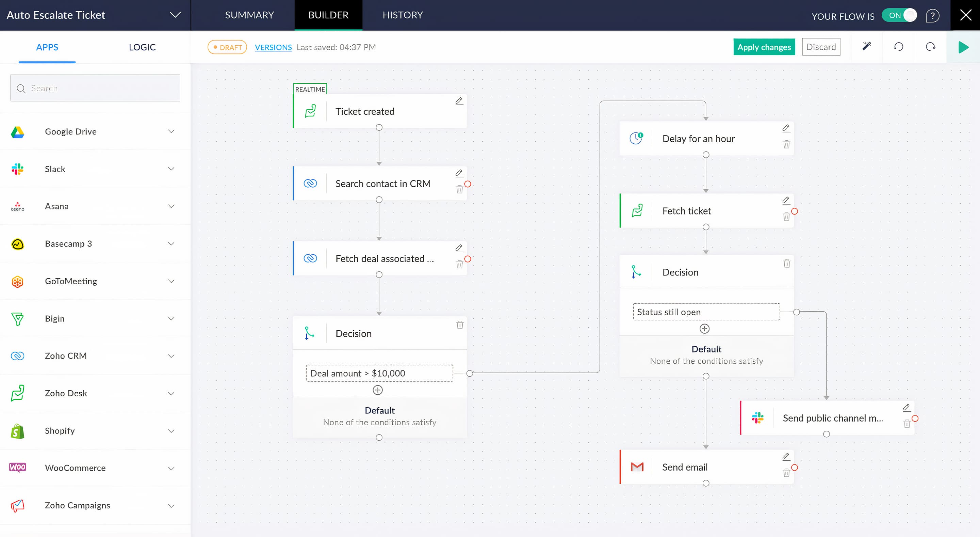
Task: Click the Ticket created trigger icon
Action: coord(310,110)
